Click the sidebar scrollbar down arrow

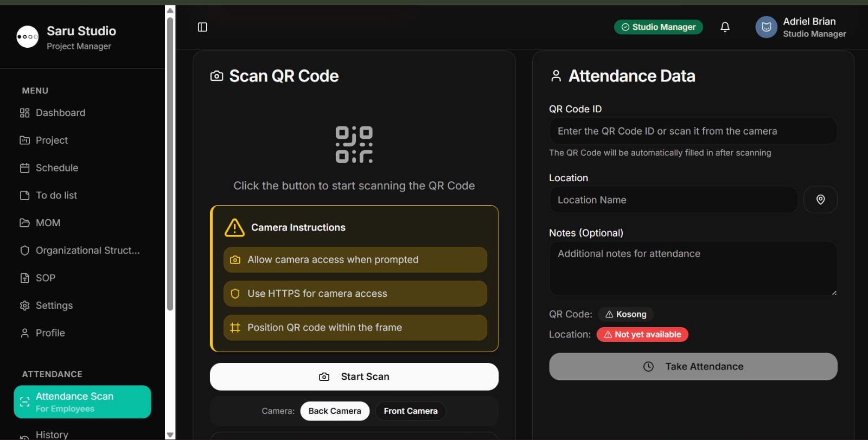coord(170,435)
